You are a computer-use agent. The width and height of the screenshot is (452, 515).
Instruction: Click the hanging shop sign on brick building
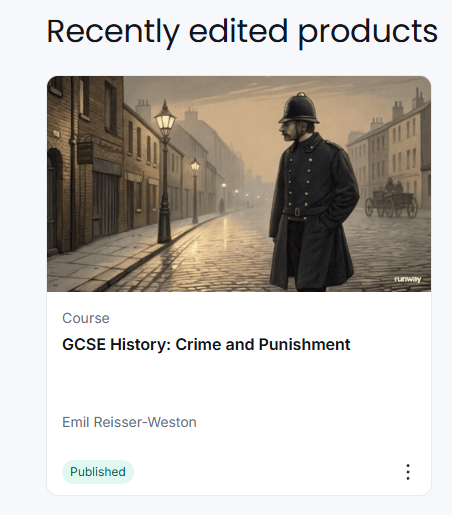[85, 152]
